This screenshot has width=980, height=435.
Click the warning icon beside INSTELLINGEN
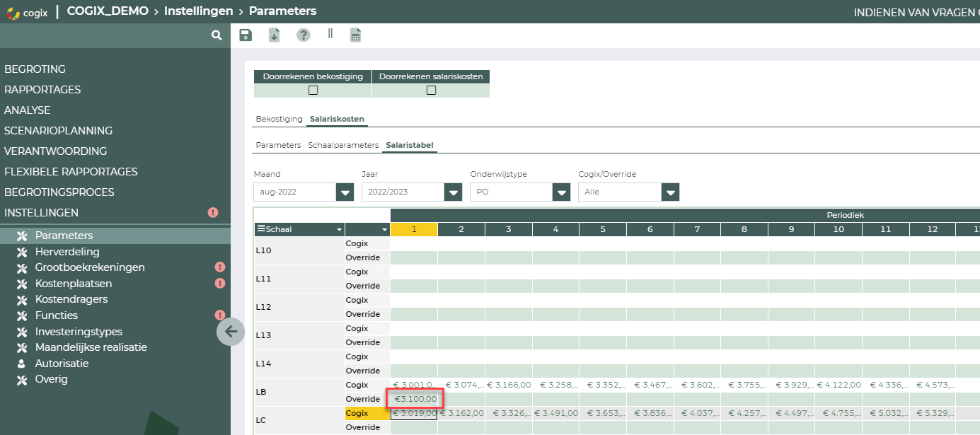pos(213,212)
